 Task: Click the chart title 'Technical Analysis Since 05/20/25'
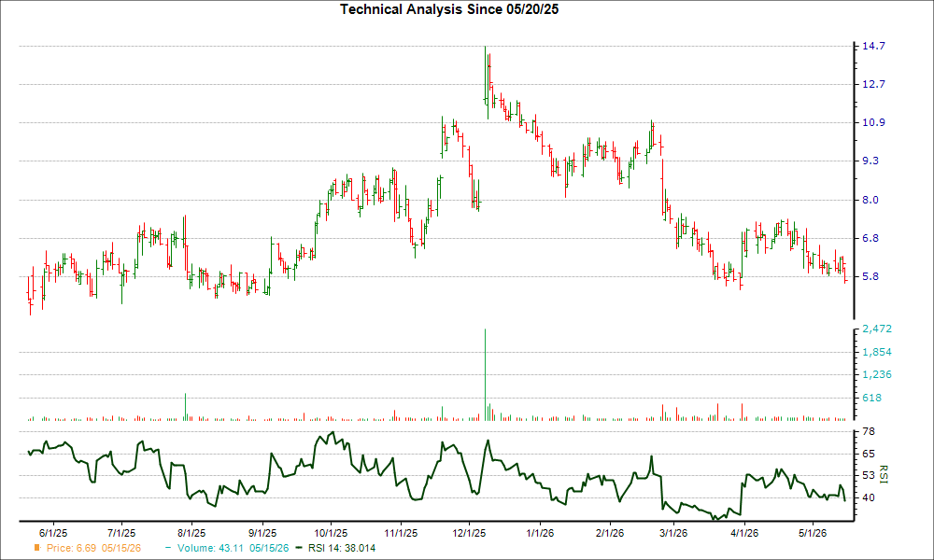449,9
